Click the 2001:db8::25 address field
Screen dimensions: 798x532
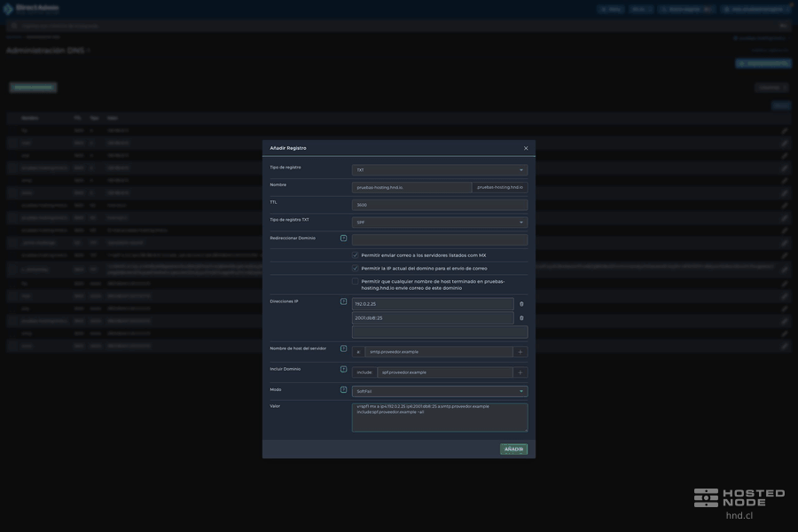pyautogui.click(x=433, y=318)
